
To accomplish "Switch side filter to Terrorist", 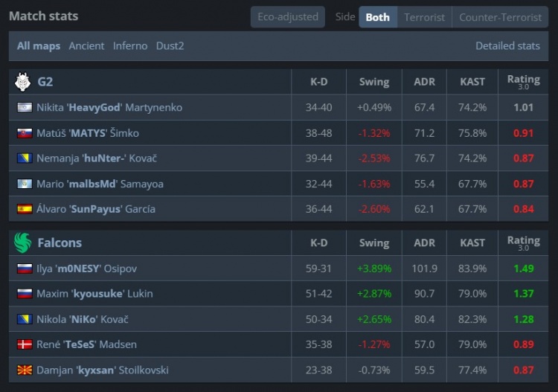I will (x=424, y=16).
